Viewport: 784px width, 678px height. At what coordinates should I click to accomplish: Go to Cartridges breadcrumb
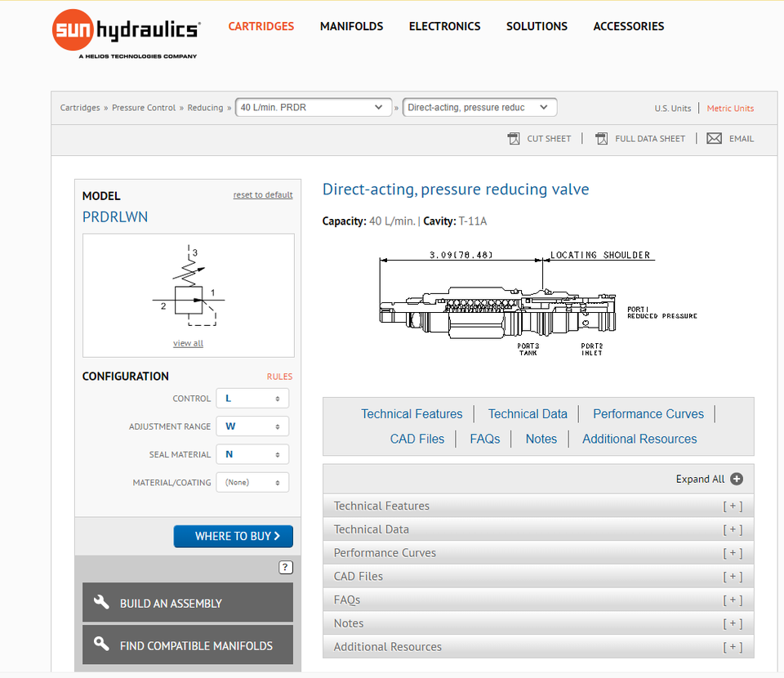click(80, 108)
